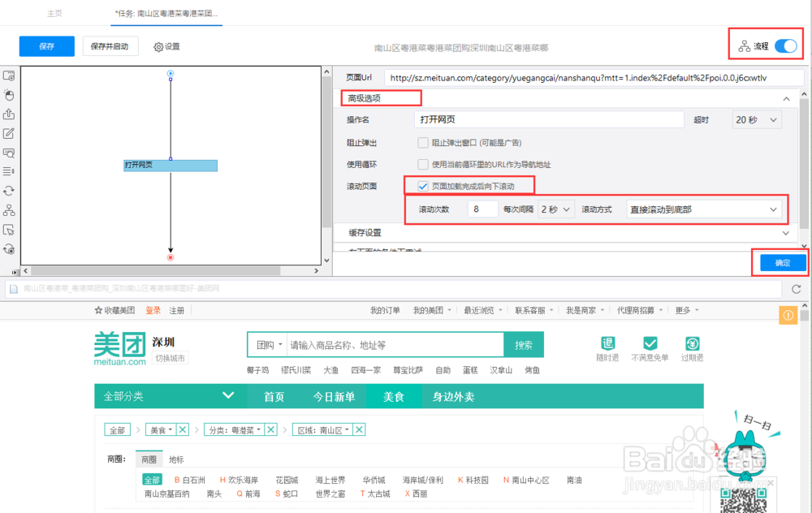
Task: Click the flow start node icon
Action: [171, 74]
